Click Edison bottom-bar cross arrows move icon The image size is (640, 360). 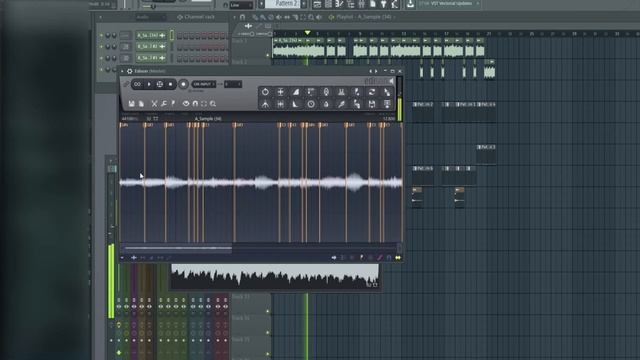pos(133,258)
